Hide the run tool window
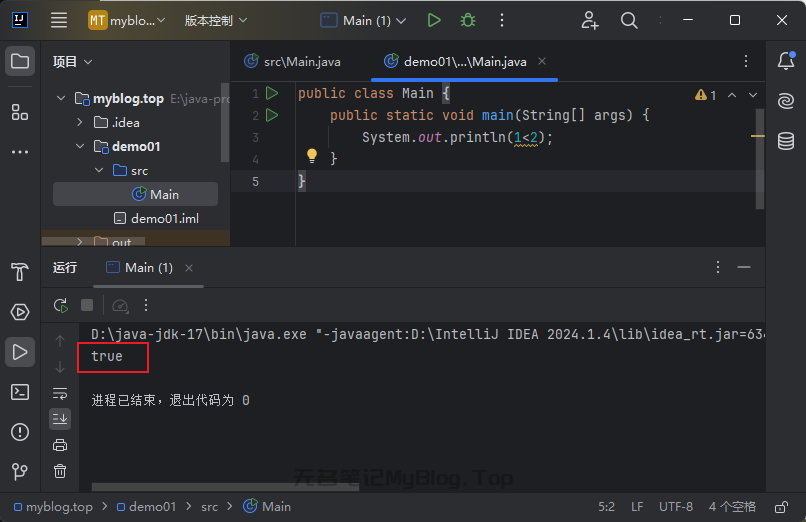The image size is (806, 522). pyautogui.click(x=744, y=267)
